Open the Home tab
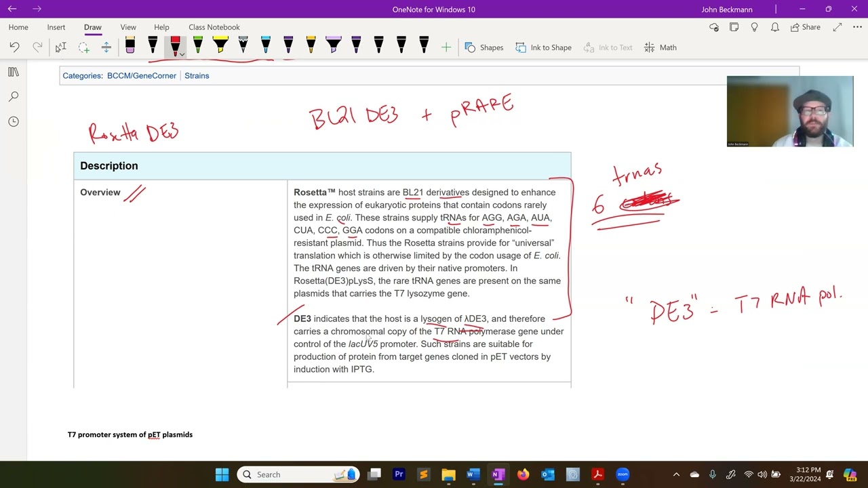This screenshot has width=868, height=488. 18,27
